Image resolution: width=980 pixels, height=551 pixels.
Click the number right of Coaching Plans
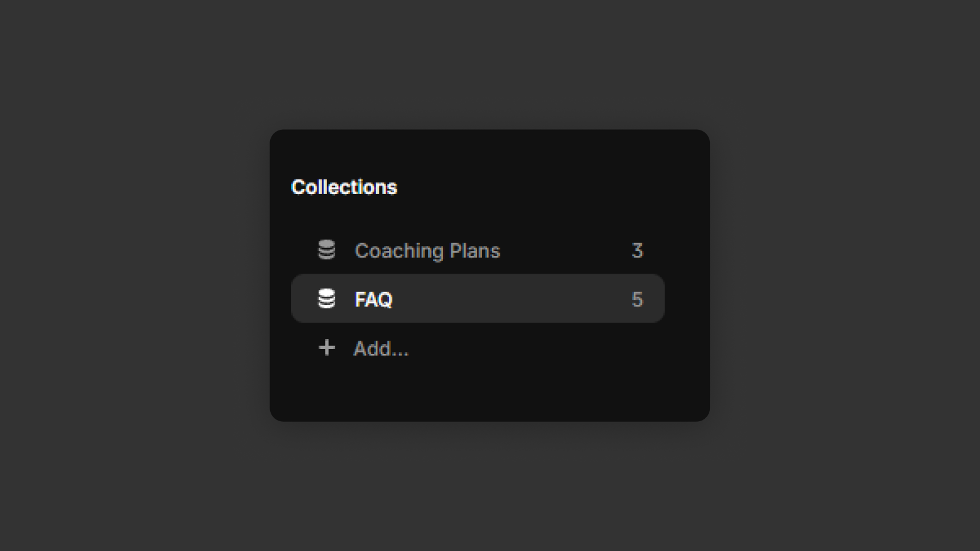637,250
